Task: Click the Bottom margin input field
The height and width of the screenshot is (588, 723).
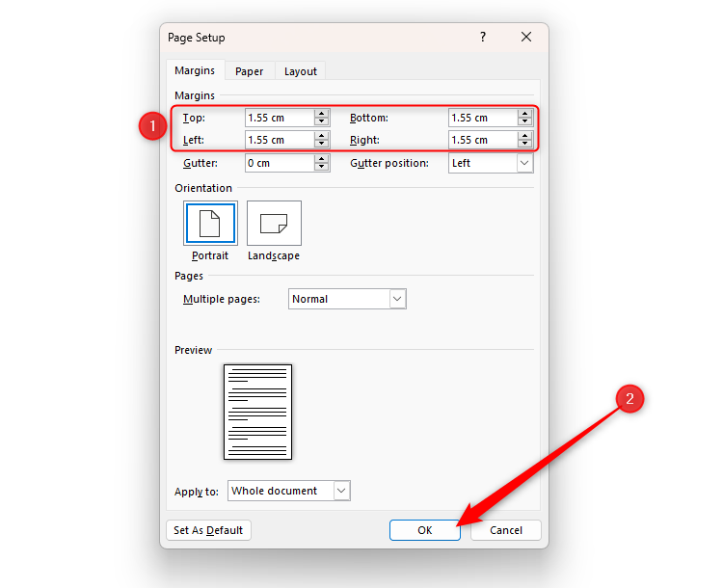Action: 483,118
